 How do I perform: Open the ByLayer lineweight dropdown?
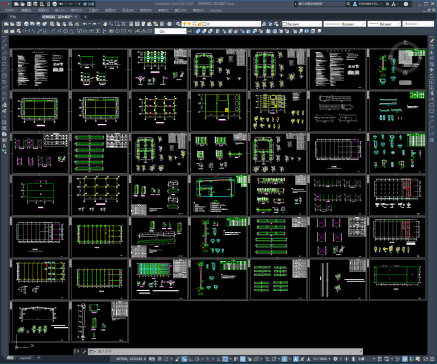[x=384, y=24]
